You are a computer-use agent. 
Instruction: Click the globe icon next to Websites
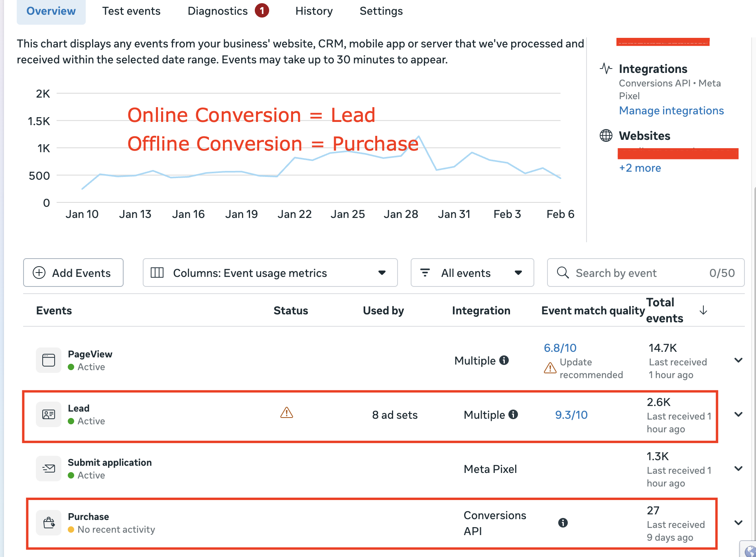[606, 135]
